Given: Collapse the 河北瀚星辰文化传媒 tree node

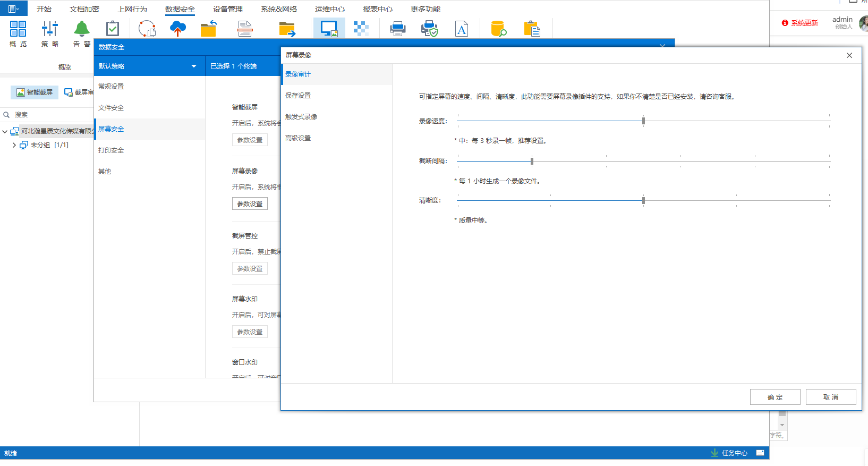Looking at the screenshot, I should click(x=5, y=131).
